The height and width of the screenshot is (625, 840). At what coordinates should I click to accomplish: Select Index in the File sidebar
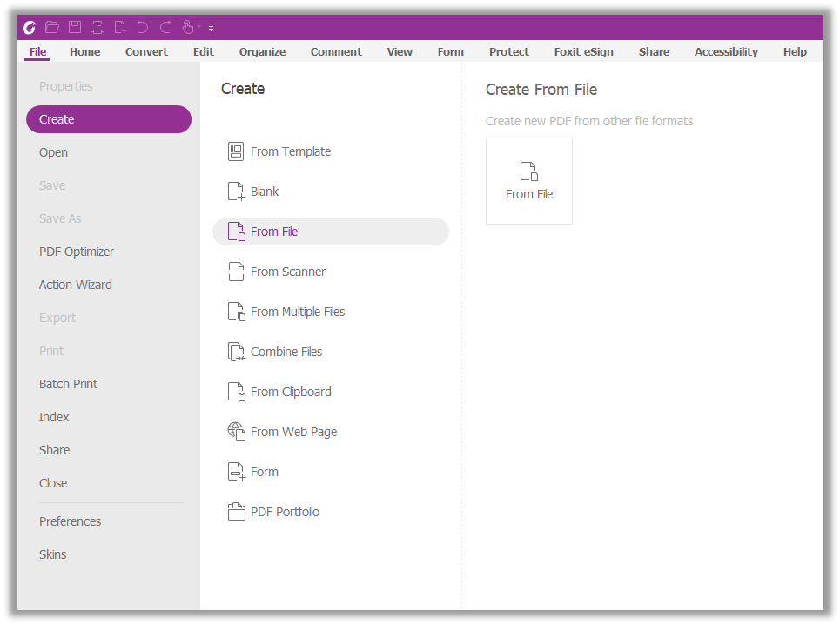click(54, 417)
